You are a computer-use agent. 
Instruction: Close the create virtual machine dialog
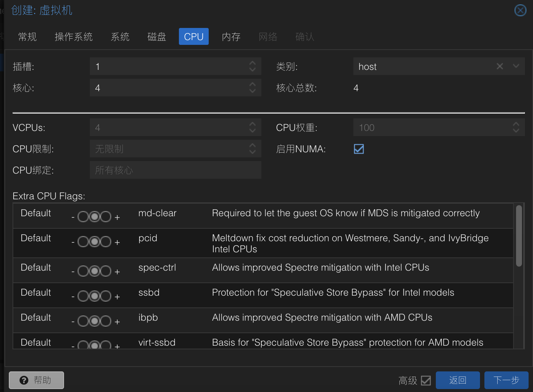520,10
